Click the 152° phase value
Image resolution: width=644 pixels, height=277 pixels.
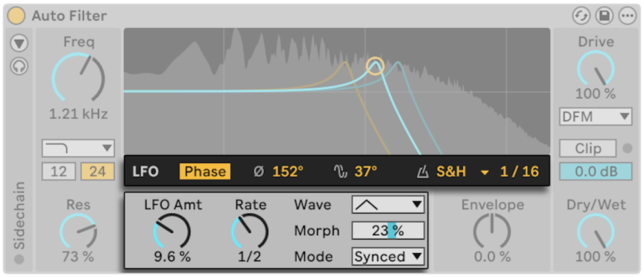(x=288, y=171)
